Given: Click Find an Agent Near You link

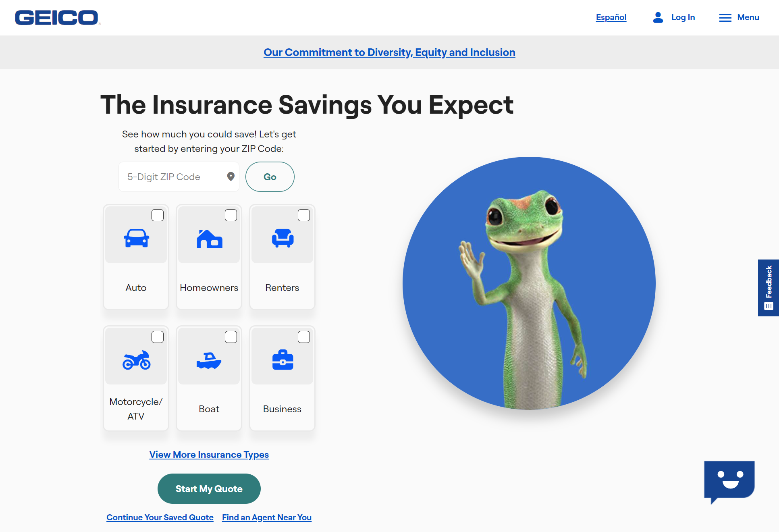Looking at the screenshot, I should tap(266, 517).
